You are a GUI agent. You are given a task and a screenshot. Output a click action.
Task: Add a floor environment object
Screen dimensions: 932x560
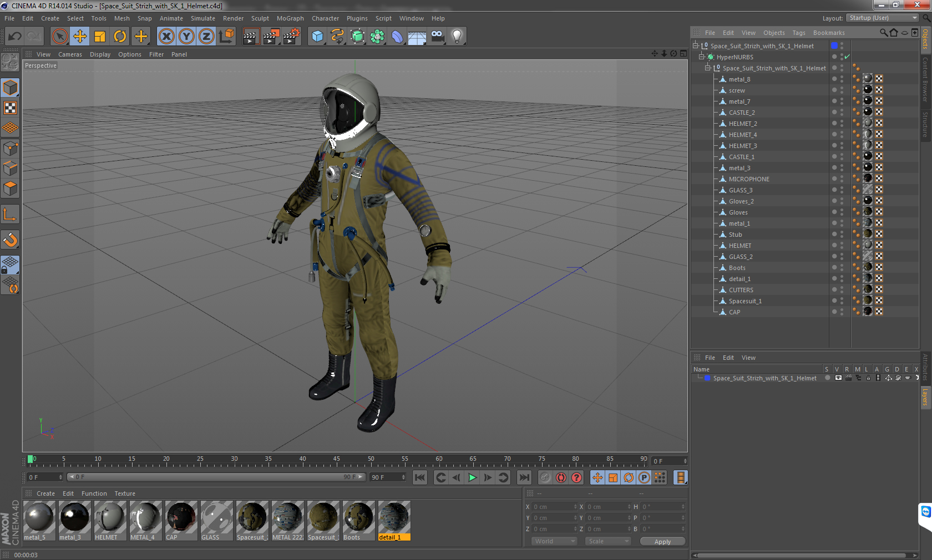point(417,37)
